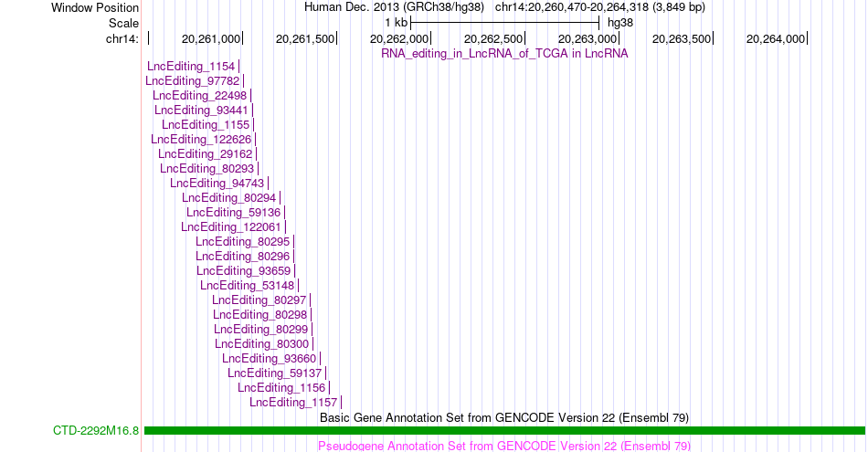The width and height of the screenshot is (868, 452).
Task: Click the chr14:20,260,470-20,264,318 coordinates text
Action: pos(600,7)
